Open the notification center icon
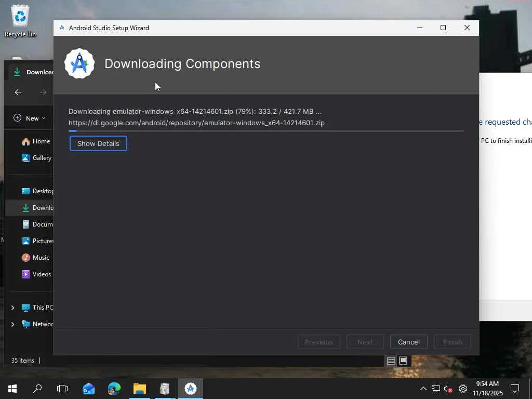This screenshot has height=399, width=532. click(515, 389)
